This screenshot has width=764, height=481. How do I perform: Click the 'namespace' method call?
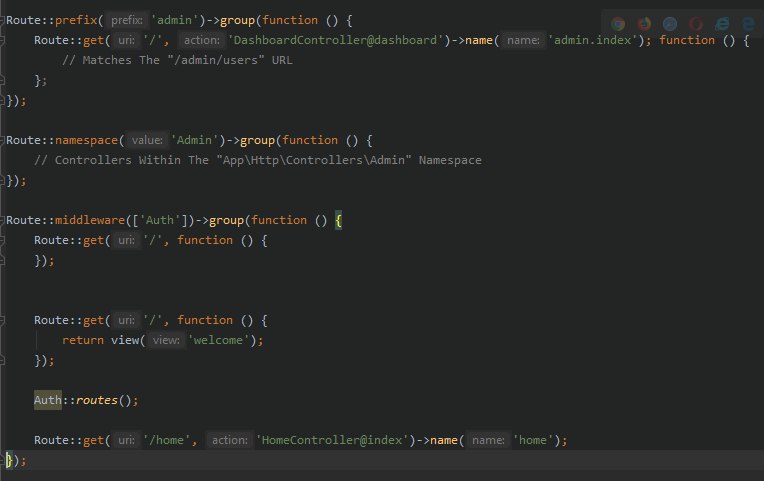point(86,140)
